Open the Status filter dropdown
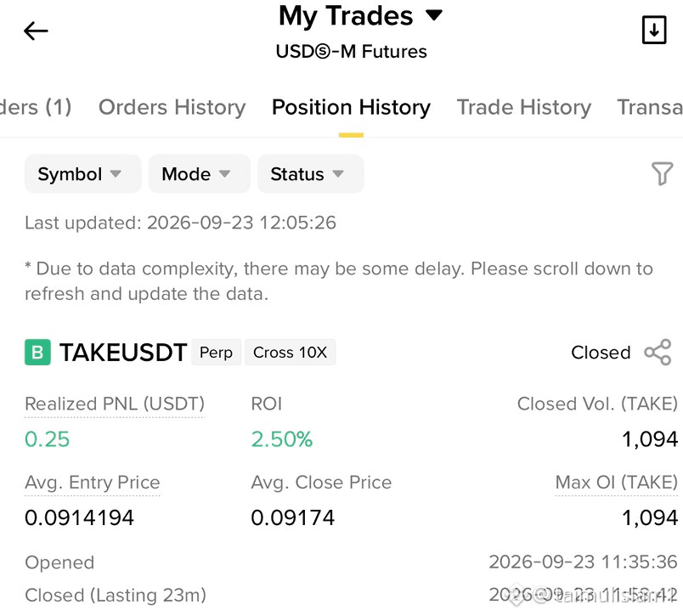Screen dimensions: 683x616 pyautogui.click(x=310, y=174)
